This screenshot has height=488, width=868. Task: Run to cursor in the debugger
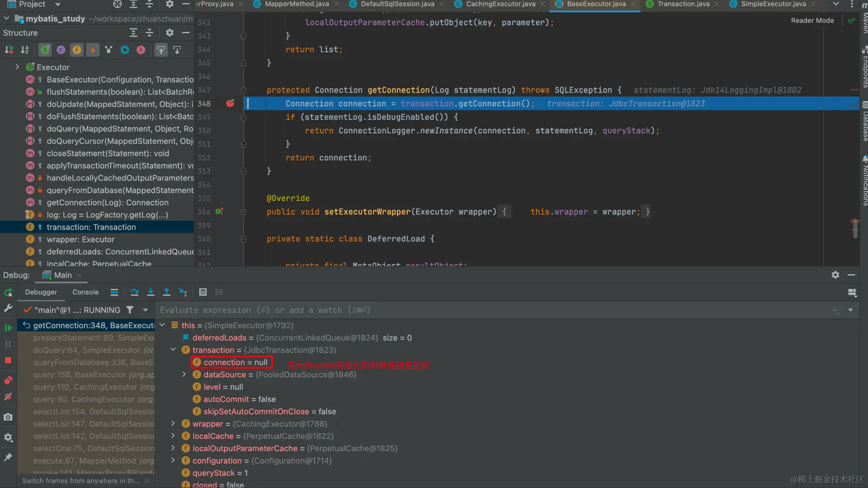pyautogui.click(x=183, y=292)
